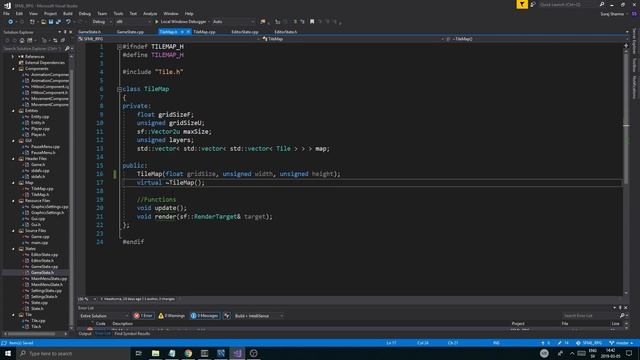This screenshot has height=360, width=640.
Task: Click the Open File toolbar icon
Action: pos(43,22)
